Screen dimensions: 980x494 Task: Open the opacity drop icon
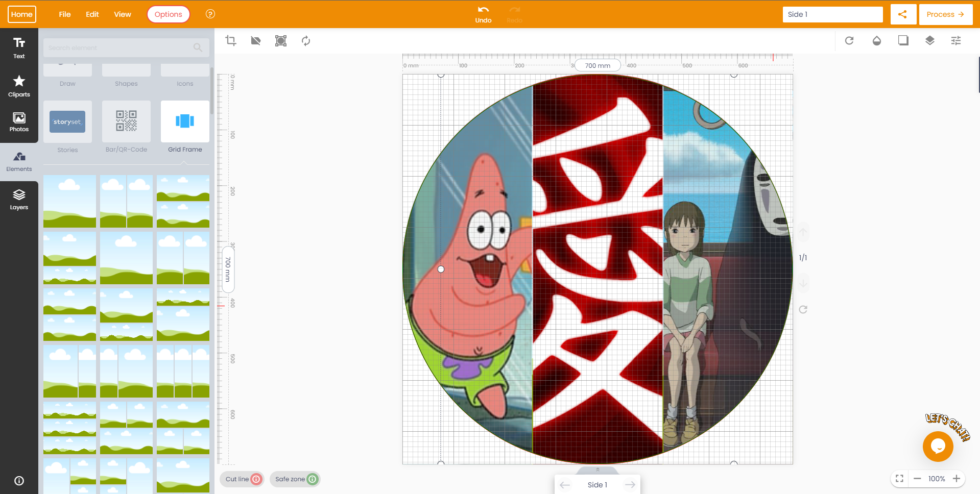point(877,41)
